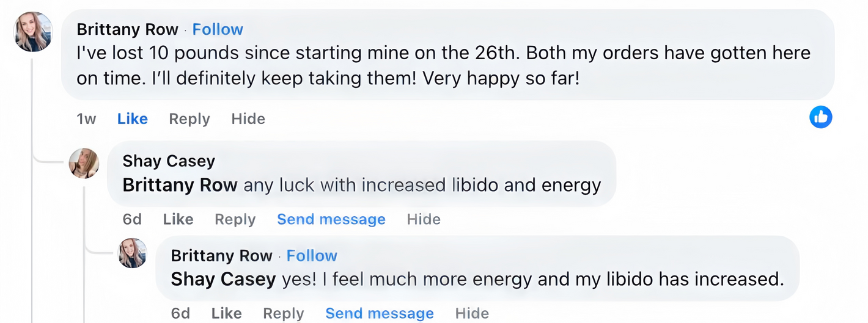Like Shay Casey's comment
The width and height of the screenshot is (868, 323).
pyautogui.click(x=178, y=219)
